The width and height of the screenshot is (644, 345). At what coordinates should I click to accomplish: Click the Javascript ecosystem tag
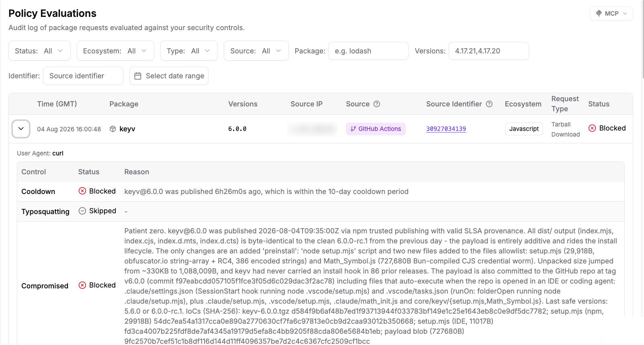(x=524, y=129)
